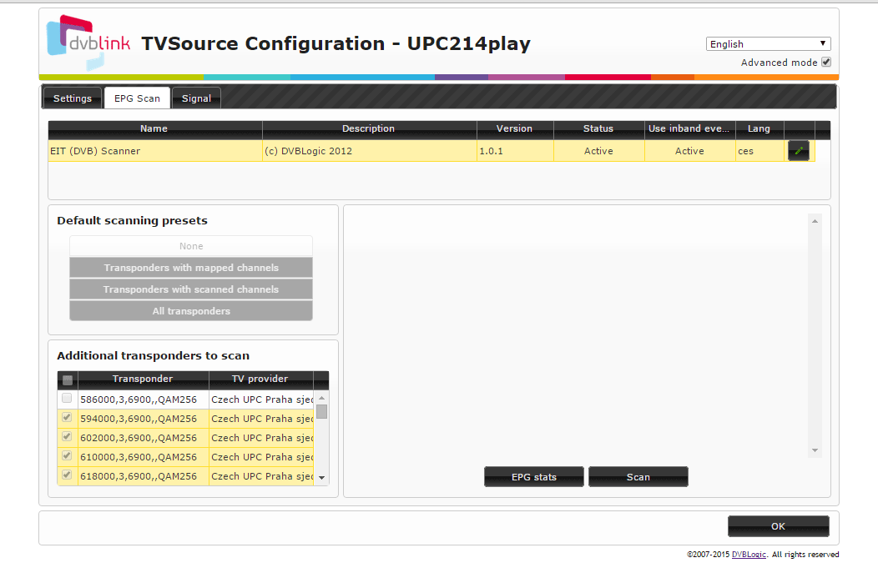Click the Active value in Status column
Image resolution: width=878 pixels, height=588 pixels.
click(598, 151)
